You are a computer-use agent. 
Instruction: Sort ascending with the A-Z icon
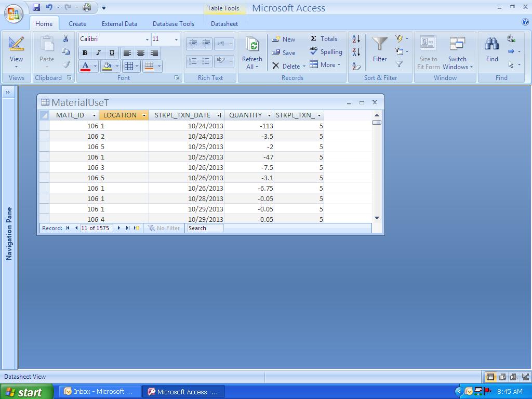[356, 39]
